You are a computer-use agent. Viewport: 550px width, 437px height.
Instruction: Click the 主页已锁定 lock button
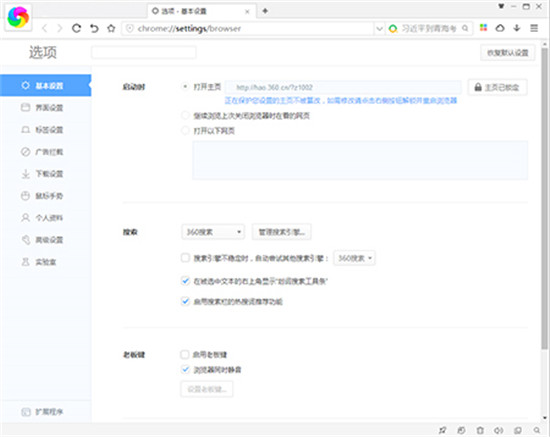[497, 87]
